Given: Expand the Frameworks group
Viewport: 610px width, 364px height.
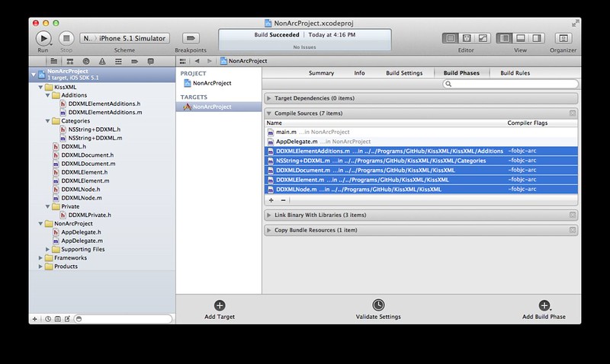Looking at the screenshot, I should click(40, 257).
